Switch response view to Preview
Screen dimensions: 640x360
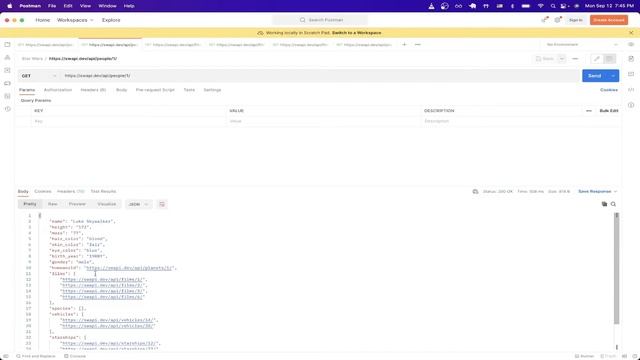77,204
